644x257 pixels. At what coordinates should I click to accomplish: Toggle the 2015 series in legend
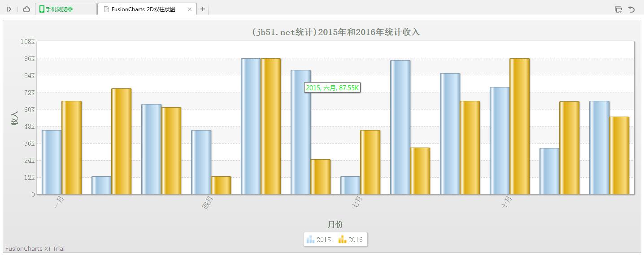(319, 240)
